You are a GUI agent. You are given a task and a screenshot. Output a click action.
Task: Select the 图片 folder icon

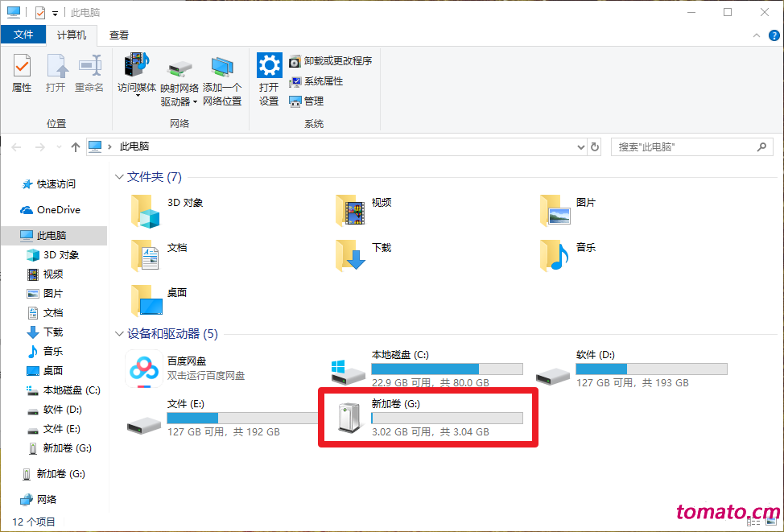555,211
